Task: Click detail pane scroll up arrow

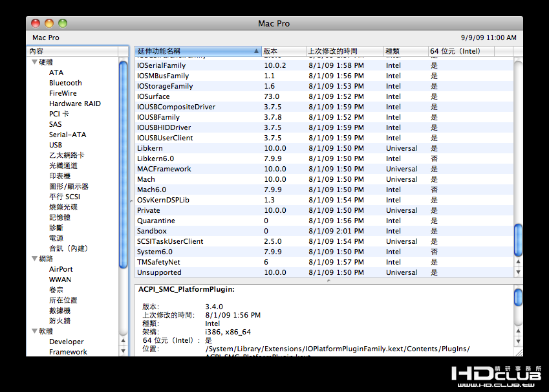Action: pos(518,331)
